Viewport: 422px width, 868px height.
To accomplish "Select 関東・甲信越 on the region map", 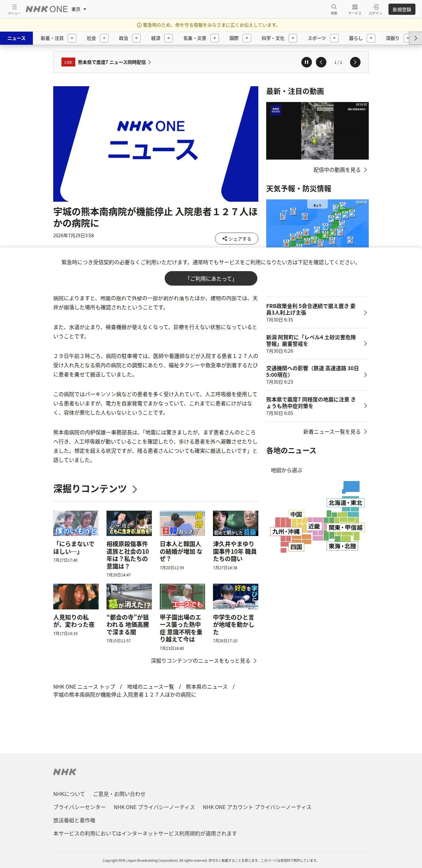I will (x=346, y=527).
